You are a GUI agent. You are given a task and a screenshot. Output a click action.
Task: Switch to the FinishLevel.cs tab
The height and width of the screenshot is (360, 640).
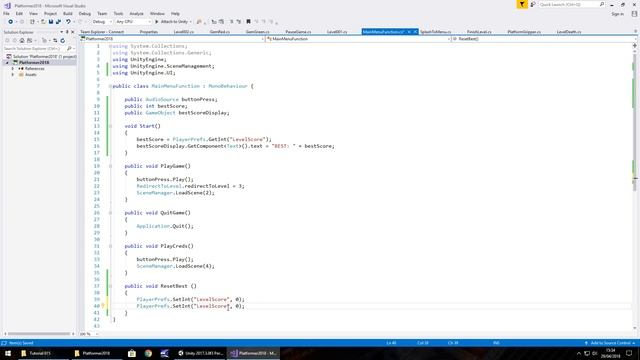pyautogui.click(x=479, y=32)
